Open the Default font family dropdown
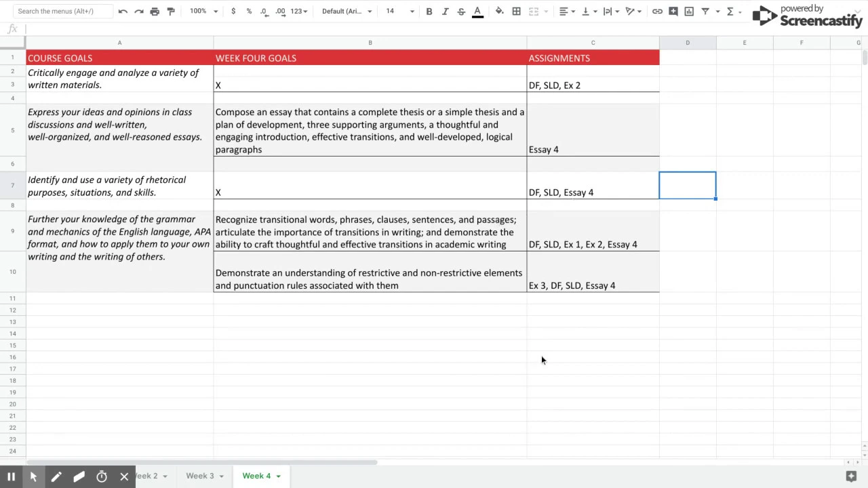Image resolution: width=868 pixels, height=488 pixels. [347, 12]
